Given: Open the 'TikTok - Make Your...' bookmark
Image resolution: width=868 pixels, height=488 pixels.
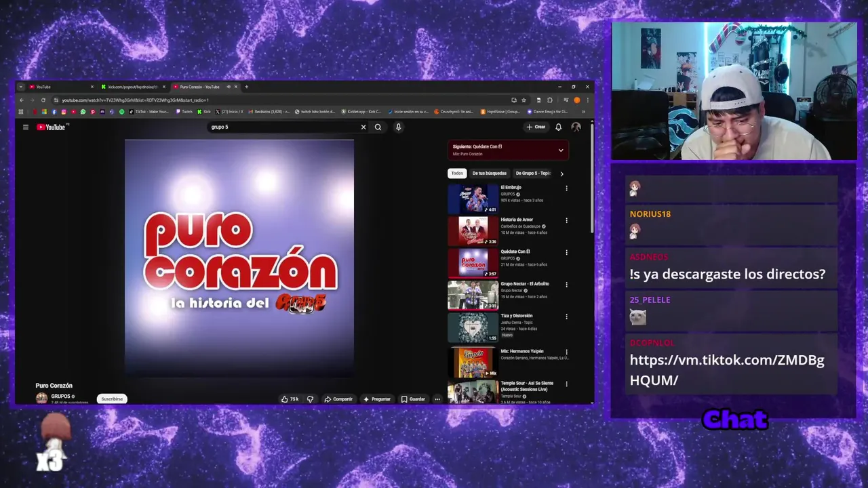Looking at the screenshot, I should point(149,112).
